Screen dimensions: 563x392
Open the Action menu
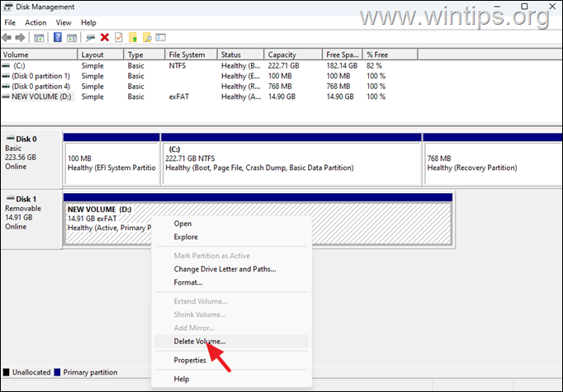click(x=35, y=22)
